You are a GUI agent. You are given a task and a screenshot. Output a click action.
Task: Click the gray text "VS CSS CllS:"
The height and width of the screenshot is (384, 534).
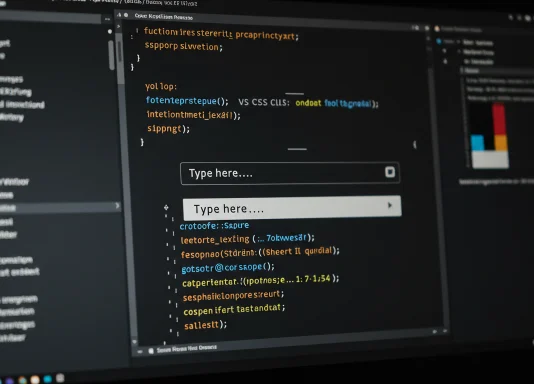[264, 102]
